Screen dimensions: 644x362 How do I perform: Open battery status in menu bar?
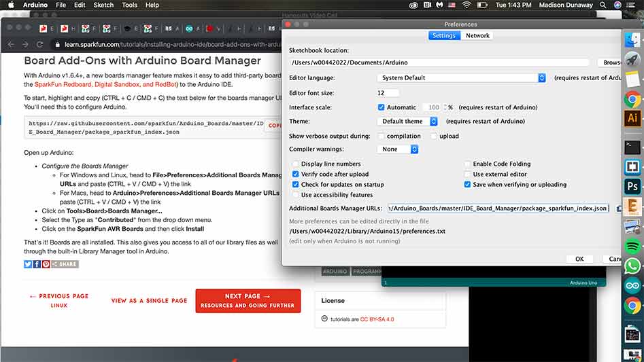click(x=481, y=5)
